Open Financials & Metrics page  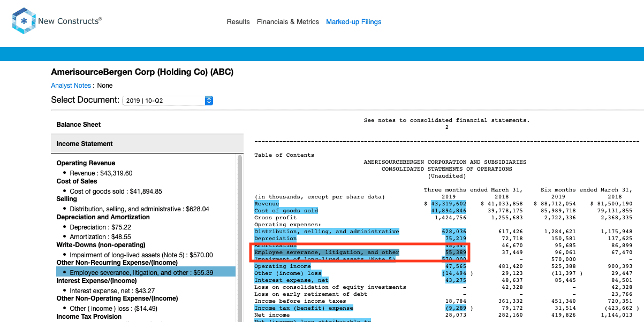pyautogui.click(x=288, y=22)
